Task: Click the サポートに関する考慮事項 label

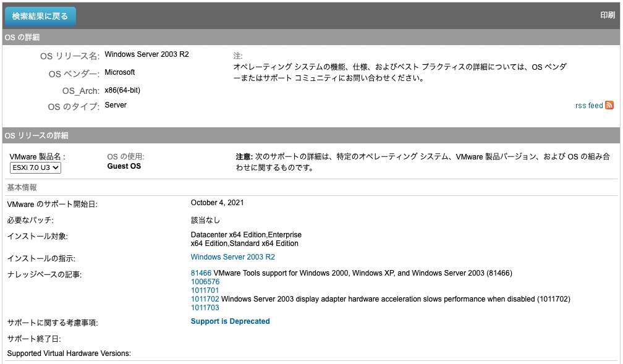Action: point(52,323)
